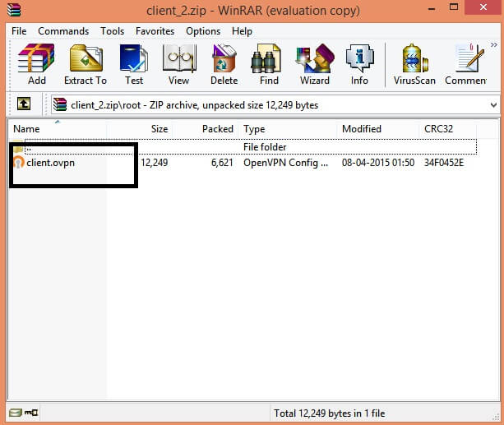Open the File menu
The width and height of the screenshot is (504, 425).
19,31
